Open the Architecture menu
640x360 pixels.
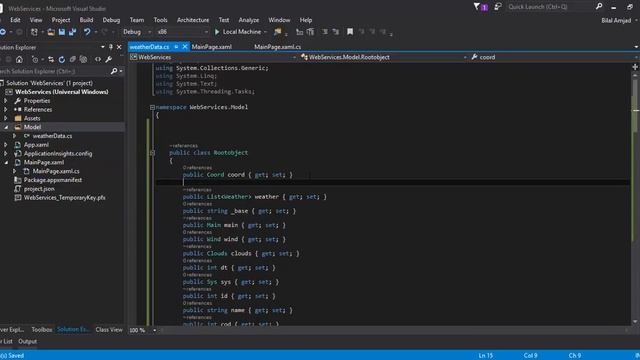(x=193, y=20)
